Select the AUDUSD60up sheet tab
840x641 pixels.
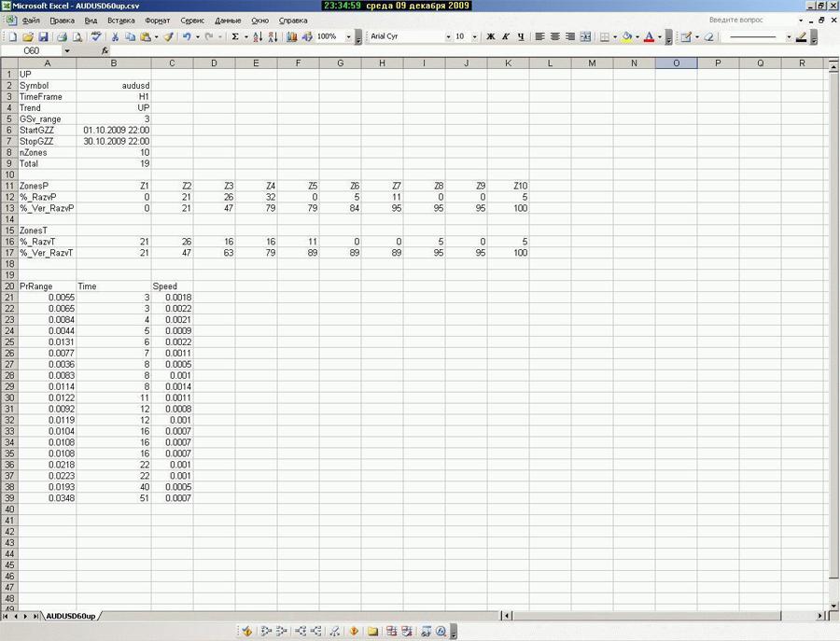pyautogui.click(x=71, y=616)
